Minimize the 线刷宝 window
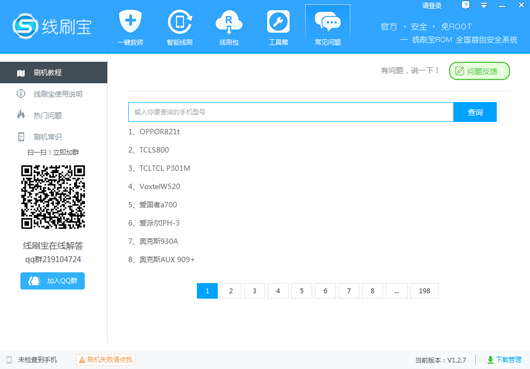The height and width of the screenshot is (369, 530). [502, 6]
